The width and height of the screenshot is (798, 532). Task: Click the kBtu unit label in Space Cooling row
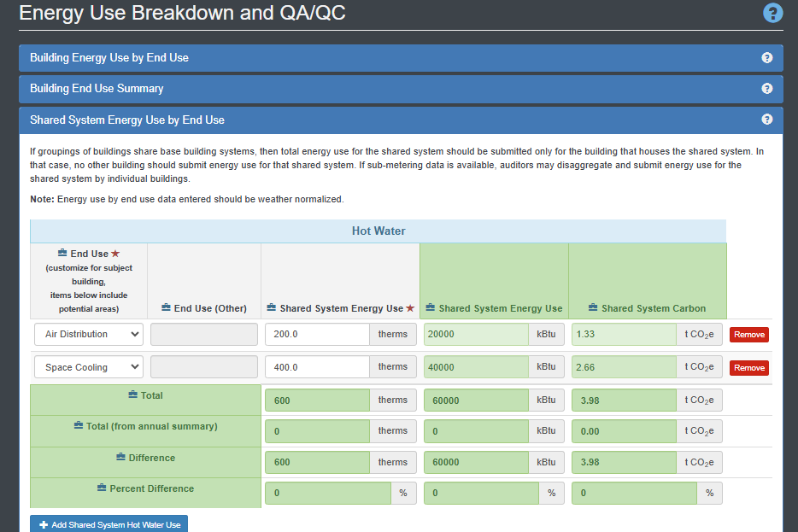pyautogui.click(x=546, y=366)
